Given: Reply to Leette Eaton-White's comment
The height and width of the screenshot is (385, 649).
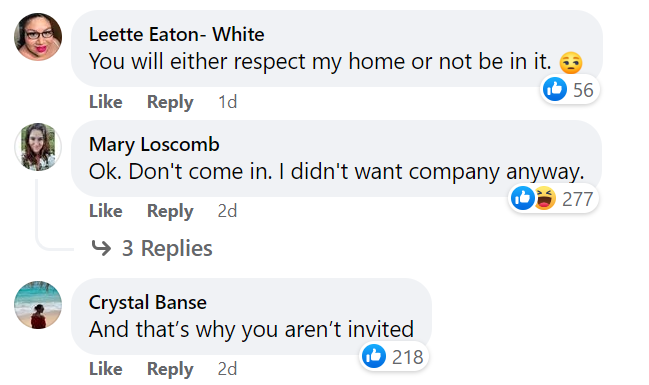Looking at the screenshot, I should (170, 102).
